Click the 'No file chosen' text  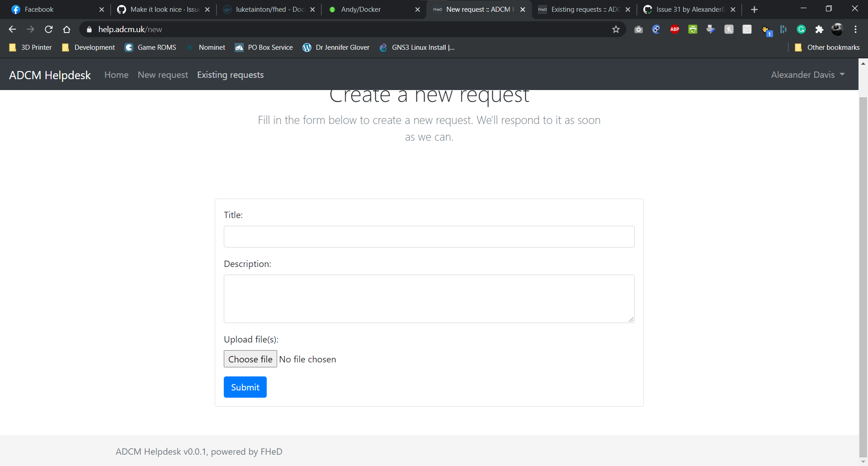pyautogui.click(x=307, y=359)
